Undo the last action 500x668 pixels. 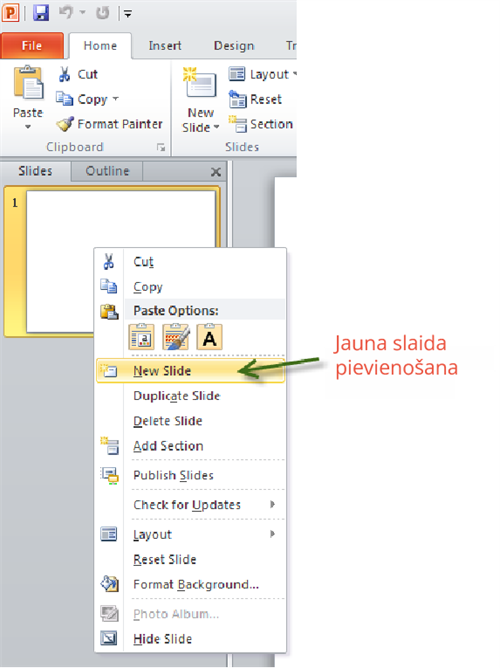click(x=66, y=13)
